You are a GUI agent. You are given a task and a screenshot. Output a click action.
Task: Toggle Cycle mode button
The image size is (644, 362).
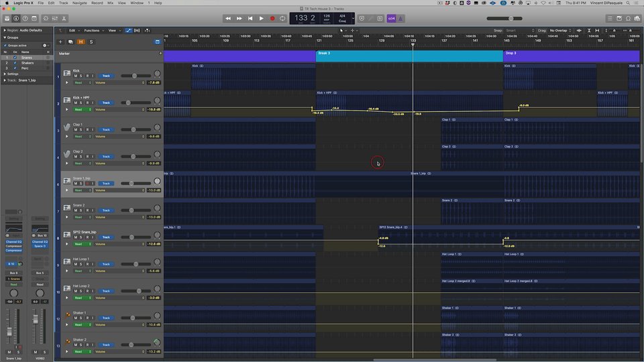pyautogui.click(x=282, y=19)
